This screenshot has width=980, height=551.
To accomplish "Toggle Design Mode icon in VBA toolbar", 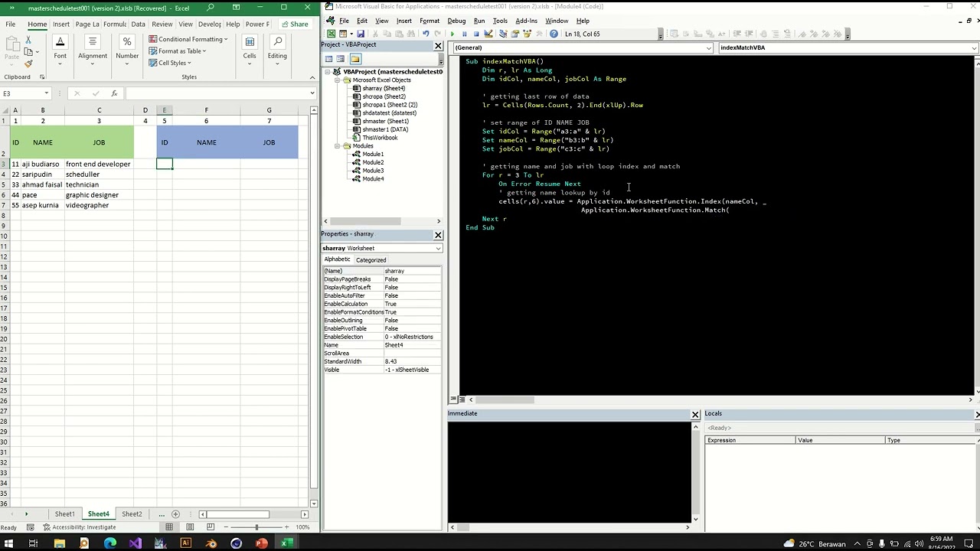I will 488,34.
